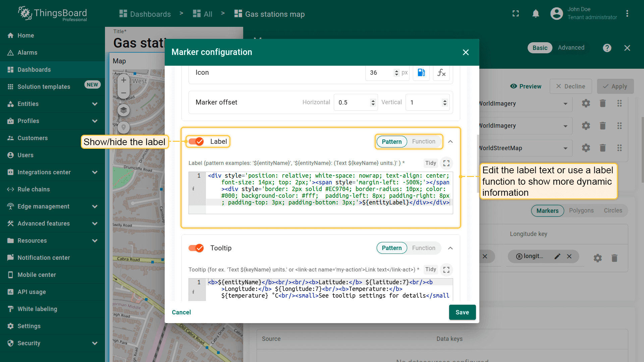Collapse the Label section chevron
This screenshot has height=362, width=644.
click(x=450, y=141)
